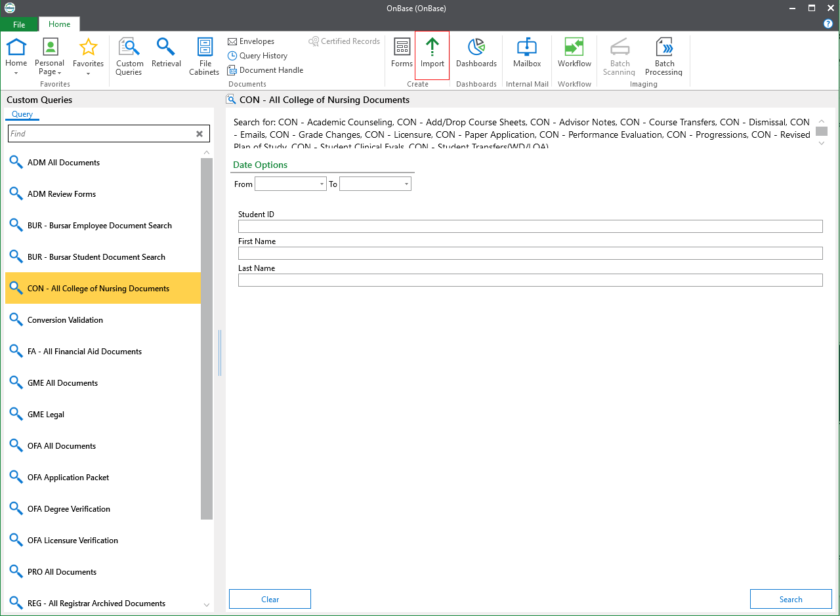Click the magnifier icon beside PRO All Documents
The image size is (840, 616).
click(16, 571)
